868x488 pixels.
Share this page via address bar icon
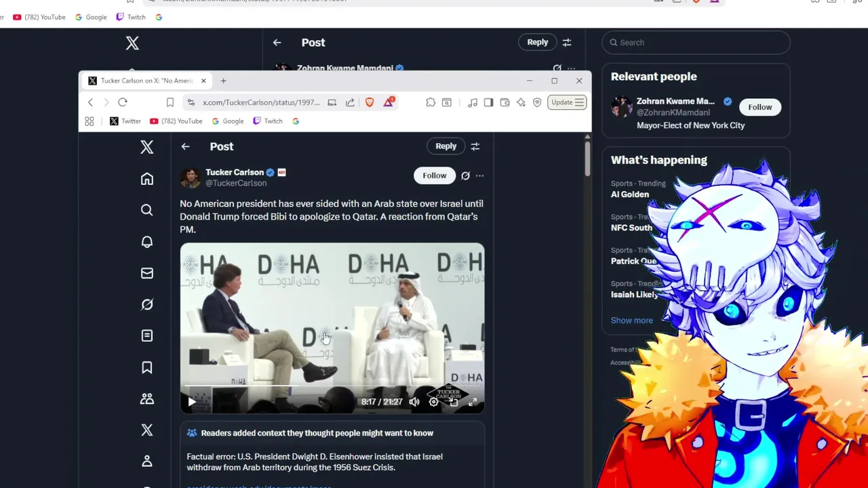[x=350, y=102]
